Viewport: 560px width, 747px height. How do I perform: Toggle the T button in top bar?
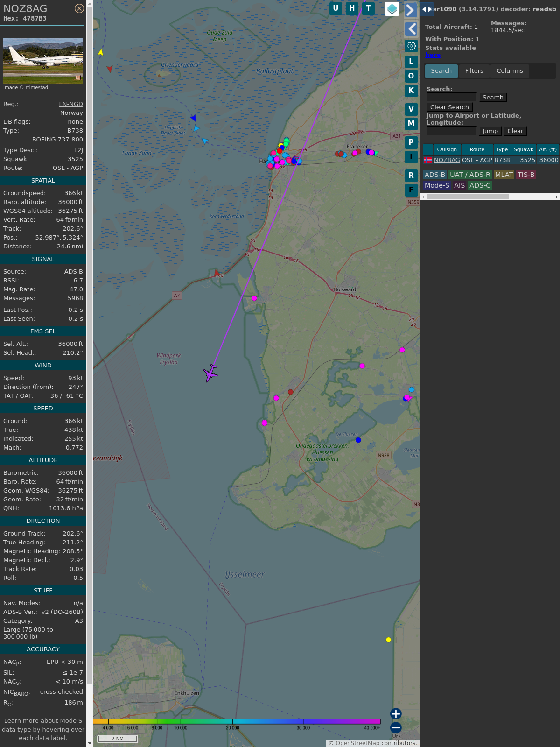tap(369, 8)
